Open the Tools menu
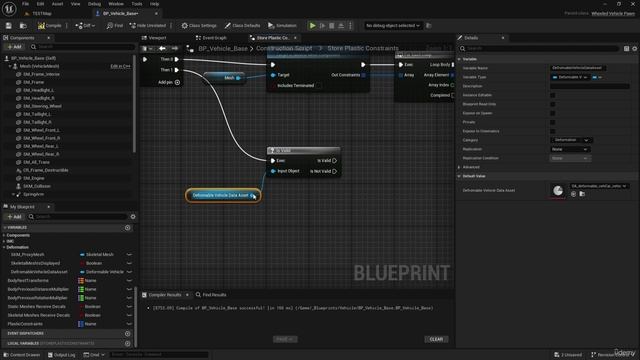The image size is (640, 360). click(x=137, y=4)
